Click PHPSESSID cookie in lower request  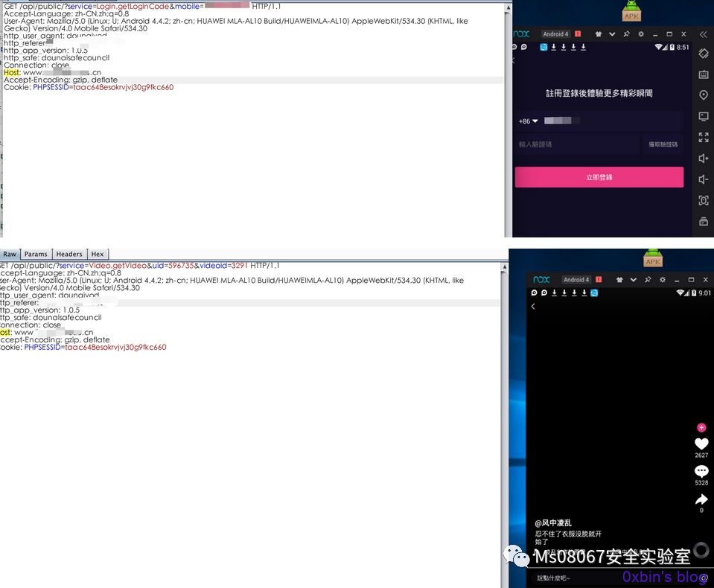click(x=42, y=347)
